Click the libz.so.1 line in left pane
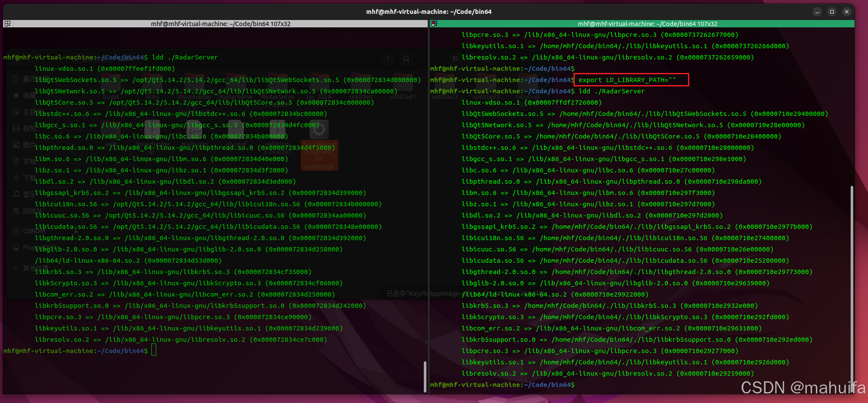The height and width of the screenshot is (403, 868). pyautogui.click(x=161, y=170)
